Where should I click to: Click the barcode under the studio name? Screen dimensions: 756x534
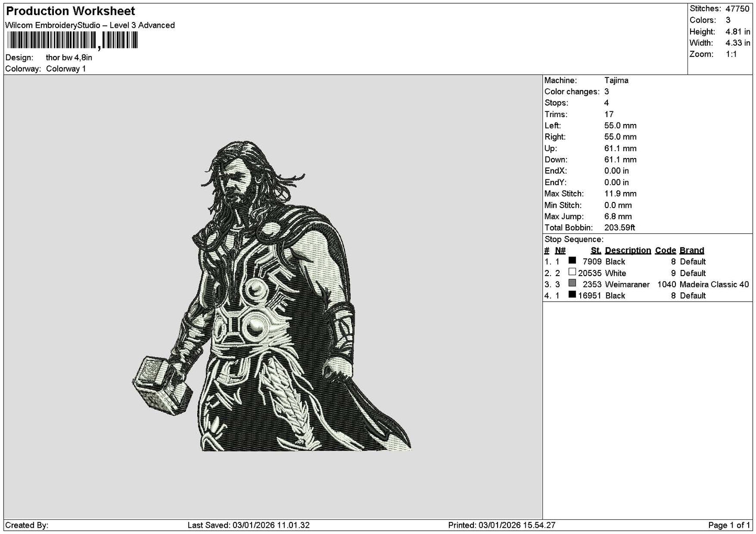72,40
